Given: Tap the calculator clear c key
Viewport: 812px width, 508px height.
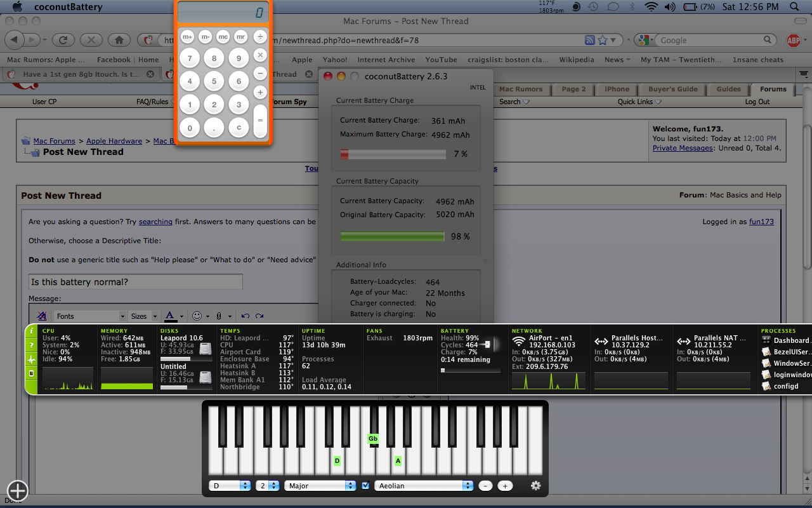Looking at the screenshot, I should coord(239,128).
